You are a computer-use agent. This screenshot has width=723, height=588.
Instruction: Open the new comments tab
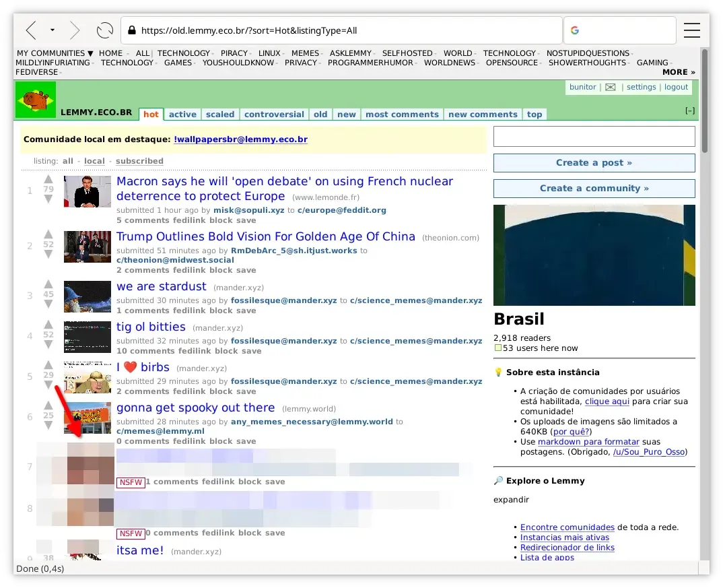(483, 114)
